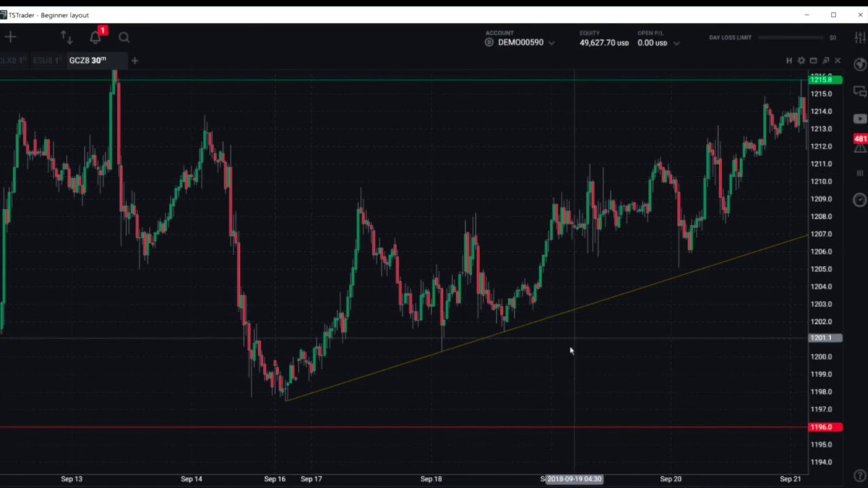
Task: Switch to the ESU8 chart tab
Action: click(46, 60)
